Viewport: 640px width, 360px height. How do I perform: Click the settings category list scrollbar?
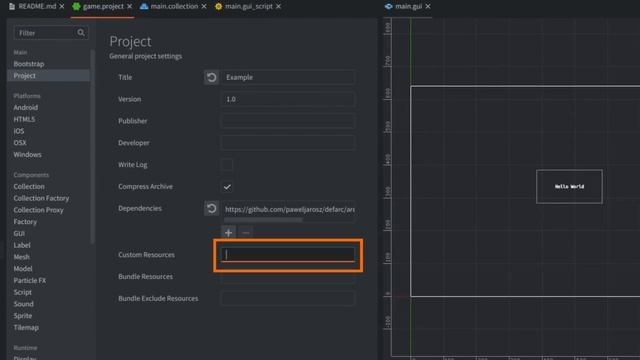point(92,146)
